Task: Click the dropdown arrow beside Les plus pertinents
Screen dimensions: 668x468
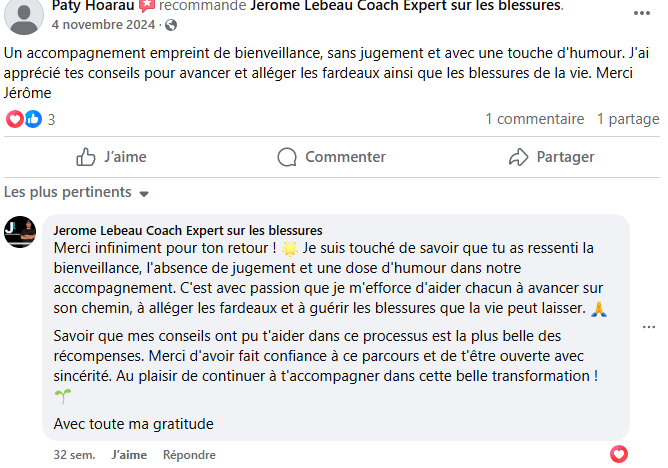Action: [144, 193]
